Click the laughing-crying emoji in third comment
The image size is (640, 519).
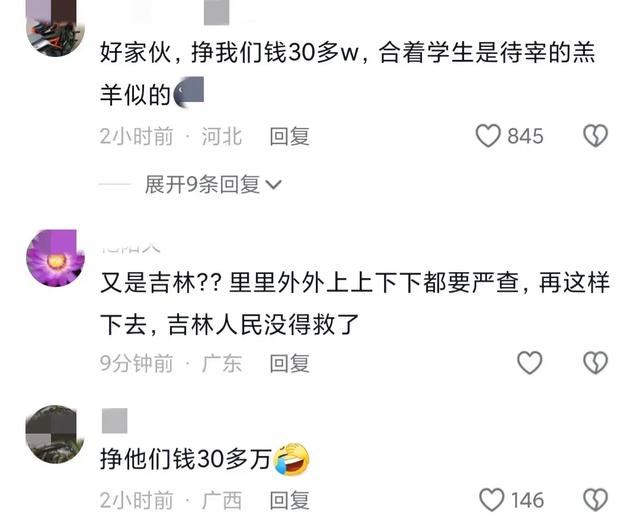coord(291,459)
